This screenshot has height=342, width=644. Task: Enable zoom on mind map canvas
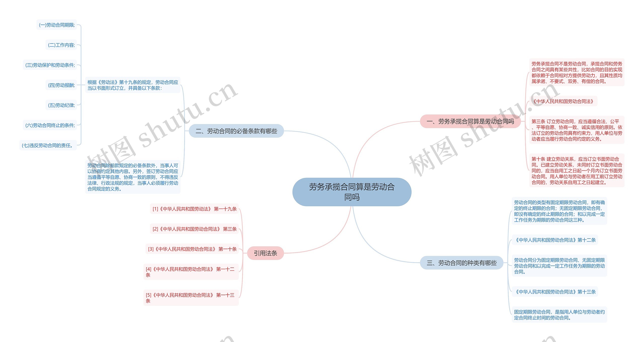pos(322,171)
